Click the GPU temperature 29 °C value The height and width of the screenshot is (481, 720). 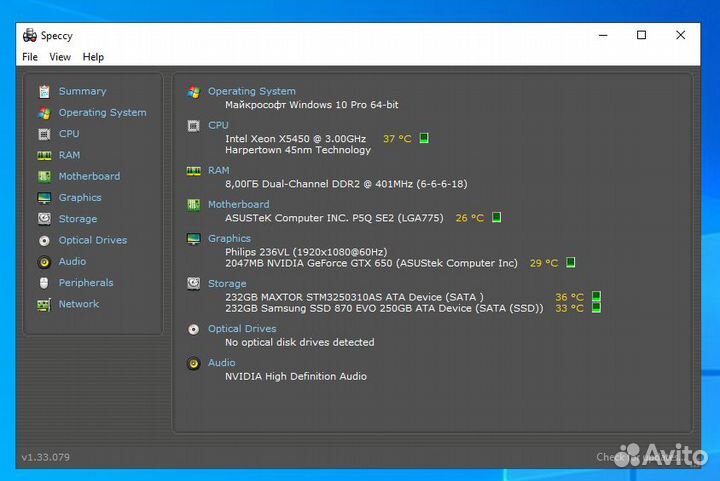pyautogui.click(x=544, y=263)
